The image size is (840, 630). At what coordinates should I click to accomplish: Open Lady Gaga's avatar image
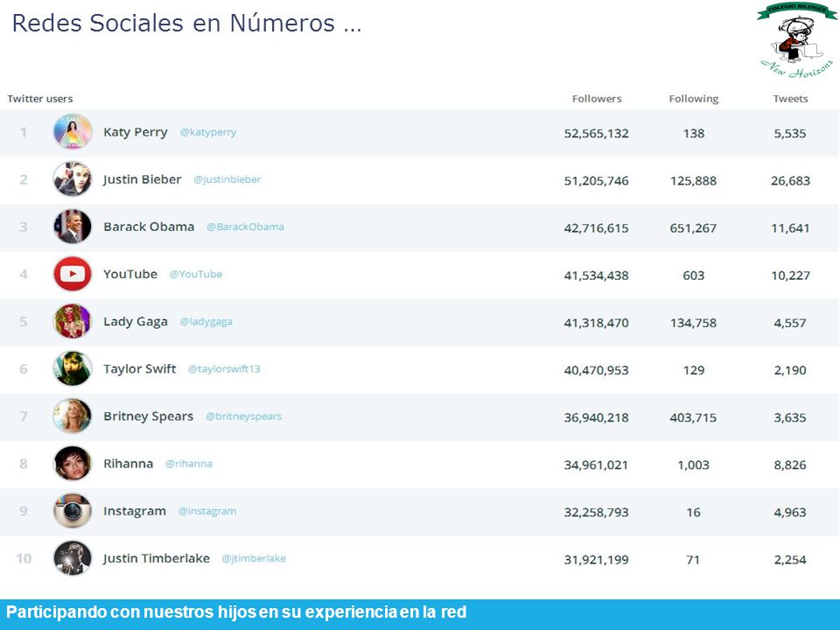point(73,321)
